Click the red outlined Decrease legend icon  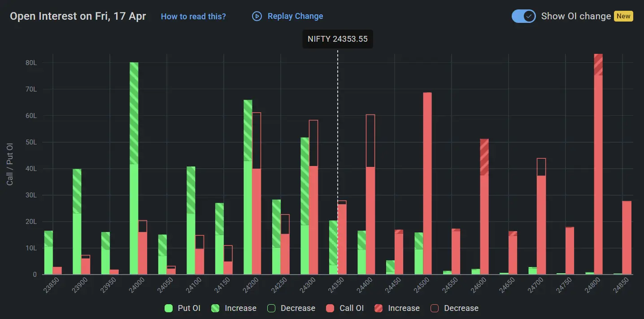[x=435, y=308]
